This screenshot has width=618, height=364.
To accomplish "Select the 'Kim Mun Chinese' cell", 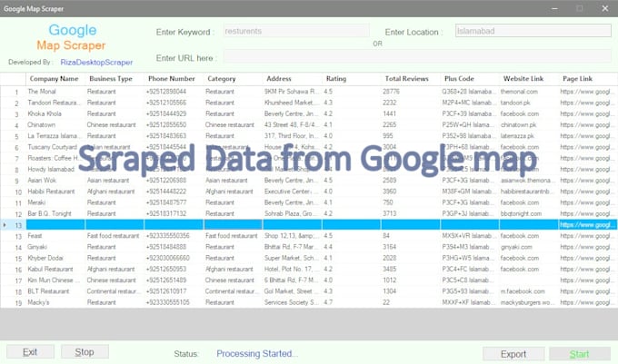I will (x=55, y=280).
